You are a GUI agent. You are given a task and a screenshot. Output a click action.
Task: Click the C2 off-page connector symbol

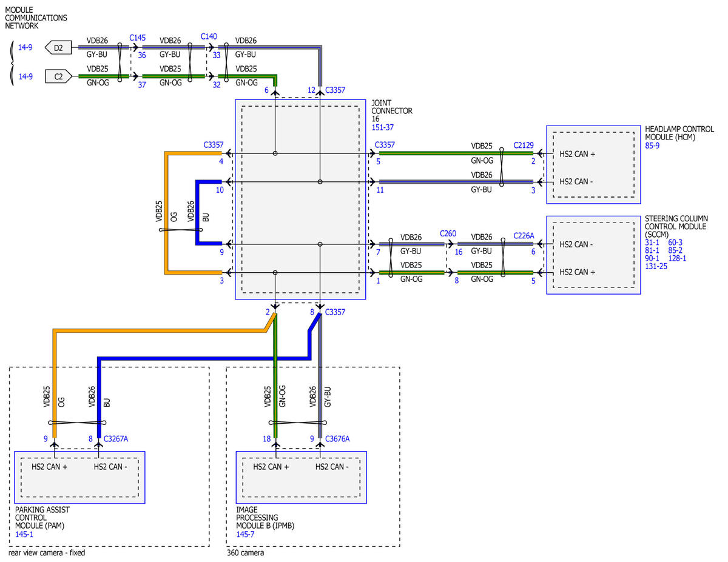click(58, 77)
